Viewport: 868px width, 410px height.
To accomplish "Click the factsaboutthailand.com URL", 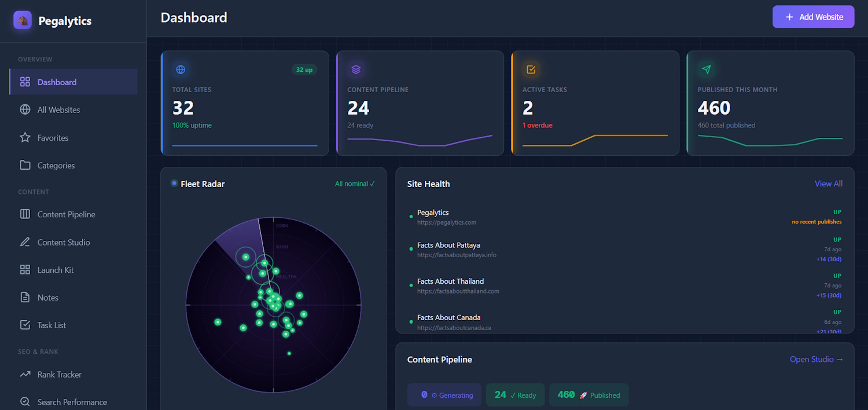I will (x=458, y=291).
